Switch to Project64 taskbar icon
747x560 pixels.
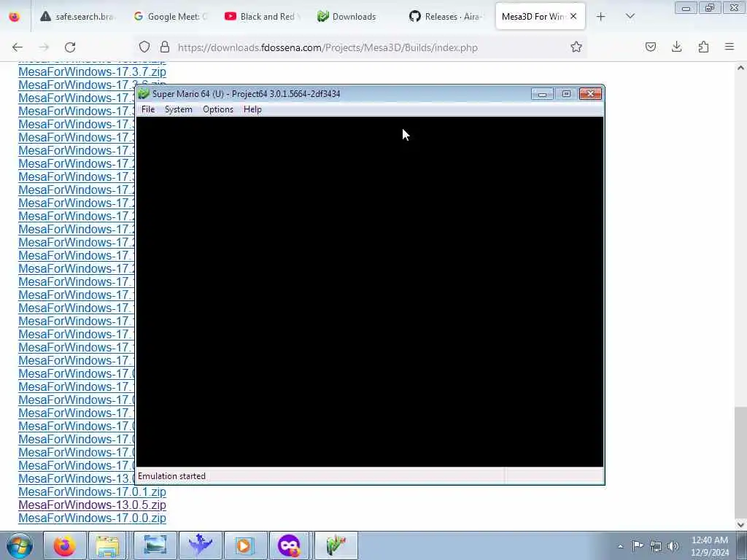[x=336, y=545]
